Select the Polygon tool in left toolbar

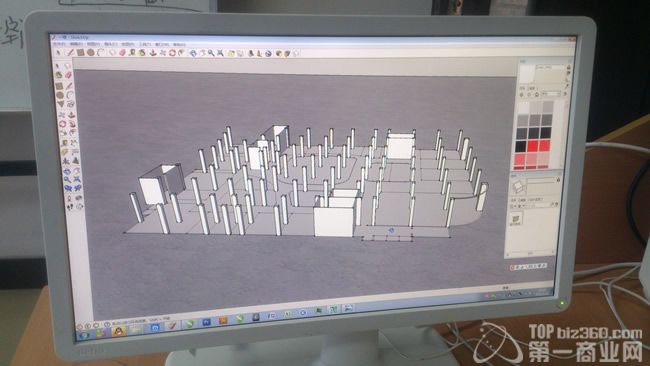[x=61, y=104]
